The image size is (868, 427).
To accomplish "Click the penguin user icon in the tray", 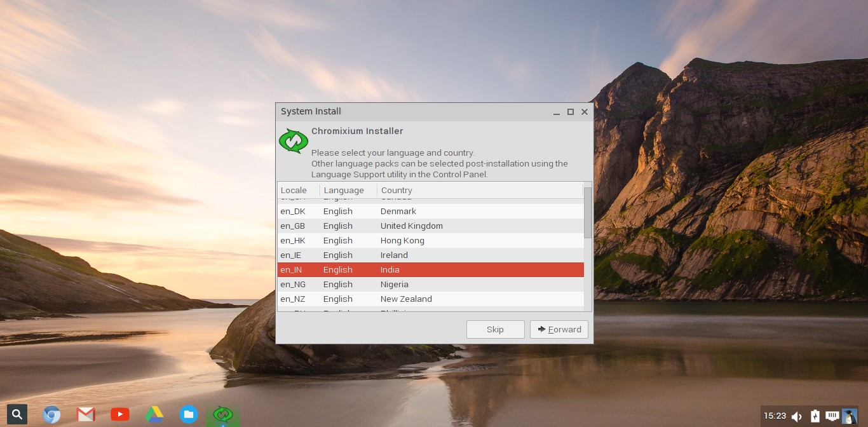I will (850, 416).
